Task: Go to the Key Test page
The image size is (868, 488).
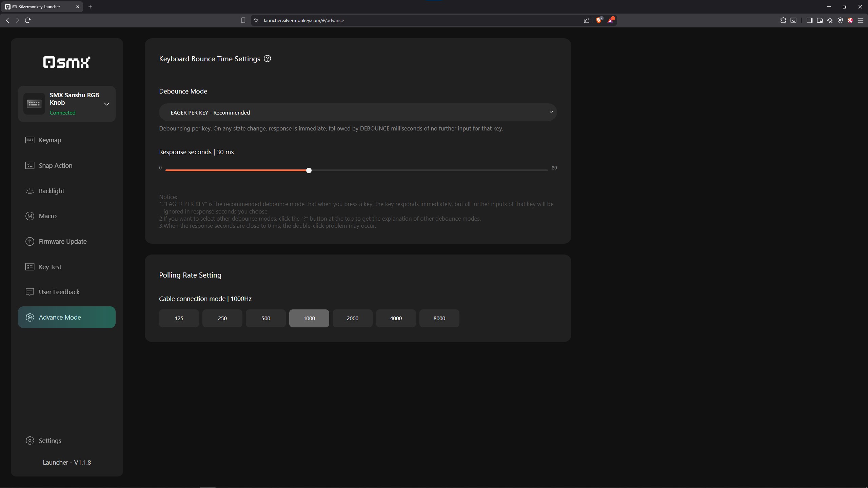Action: 50,267
